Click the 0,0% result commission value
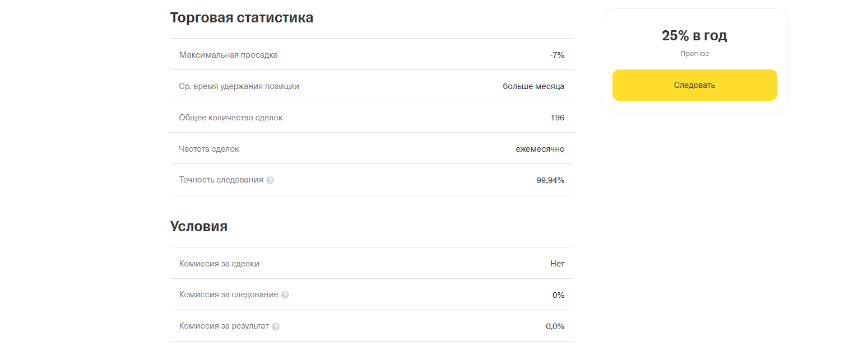Image resolution: width=868 pixels, height=351 pixels. pos(555,326)
